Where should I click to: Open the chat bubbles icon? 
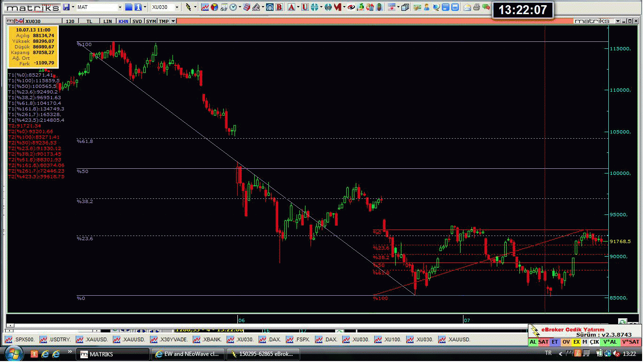[486, 7]
